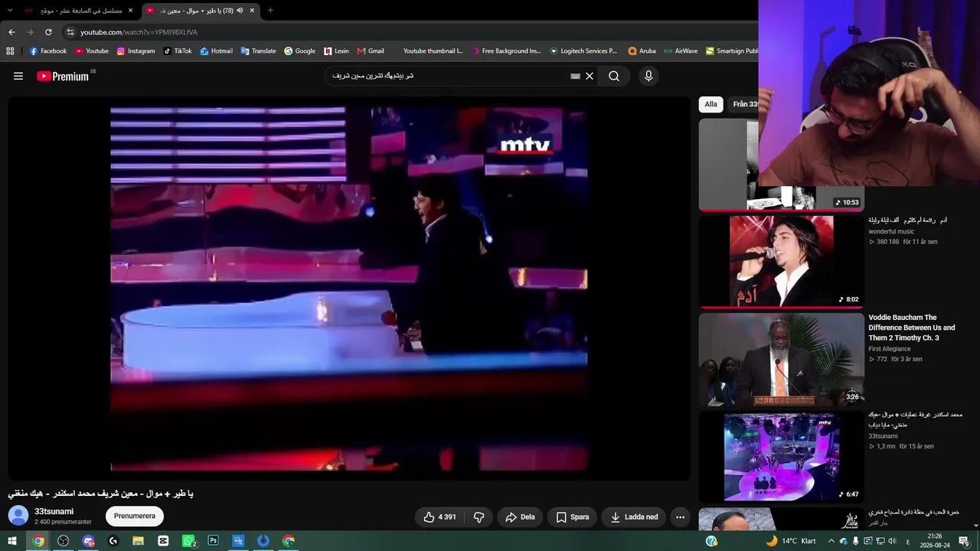This screenshot has width=980, height=551.
Task: Open the Google bookmark
Action: tap(299, 51)
